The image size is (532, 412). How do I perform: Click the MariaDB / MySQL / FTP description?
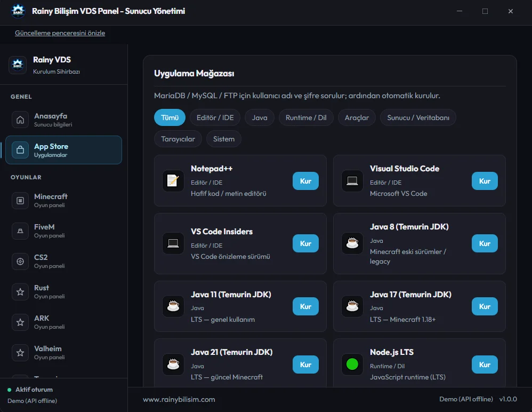pos(297,96)
